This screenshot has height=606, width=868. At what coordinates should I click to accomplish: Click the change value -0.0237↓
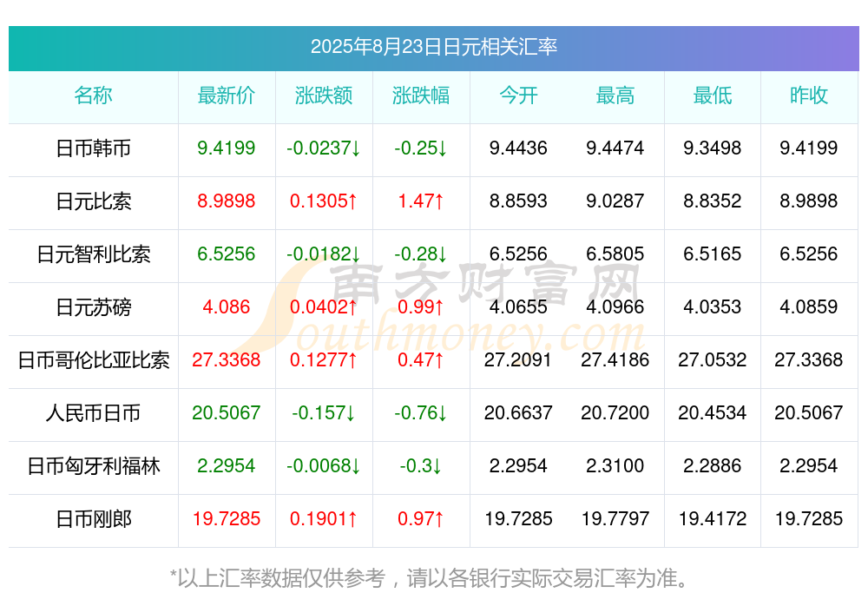323,148
